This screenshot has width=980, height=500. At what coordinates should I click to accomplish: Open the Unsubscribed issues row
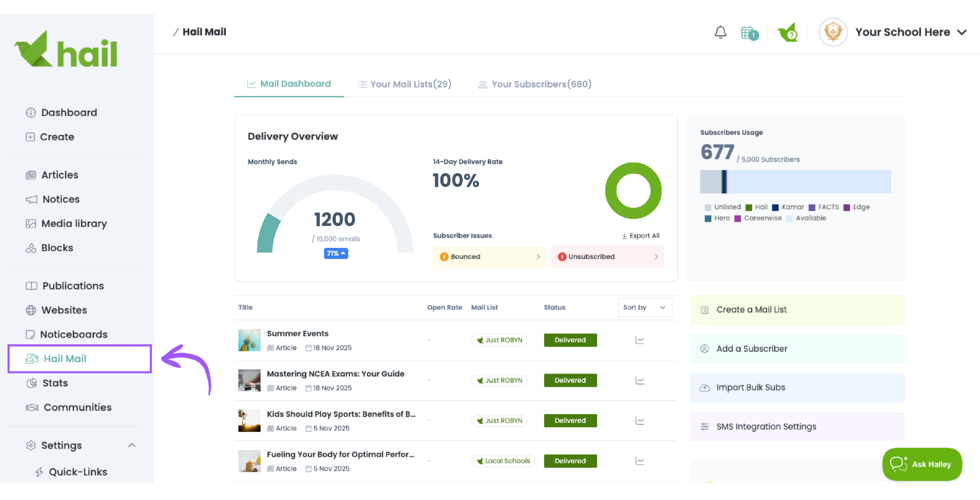607,257
